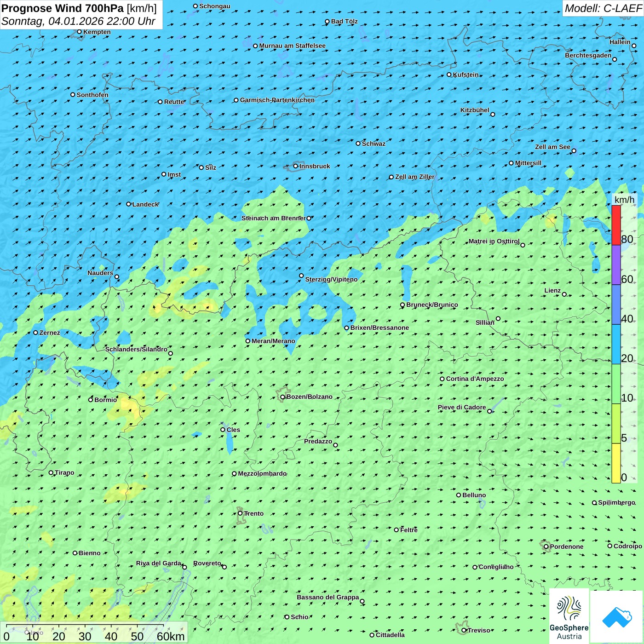Click the 'Modell: C-LAEF' label
The height and width of the screenshot is (644, 644).
point(603,8)
